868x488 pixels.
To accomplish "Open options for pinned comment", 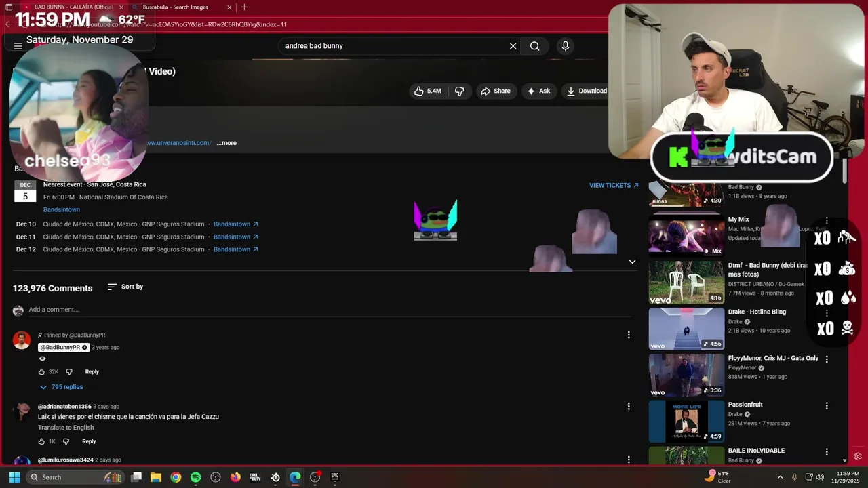I will pyautogui.click(x=629, y=335).
